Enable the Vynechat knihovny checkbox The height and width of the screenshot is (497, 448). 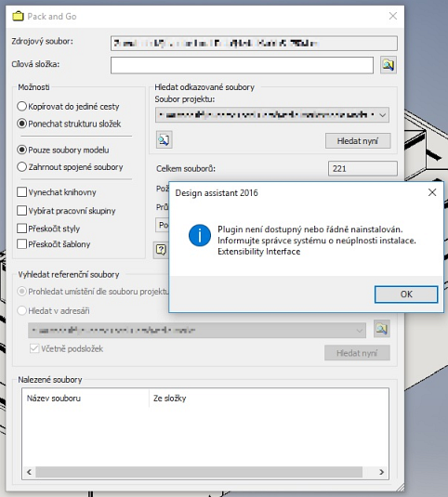tap(21, 192)
